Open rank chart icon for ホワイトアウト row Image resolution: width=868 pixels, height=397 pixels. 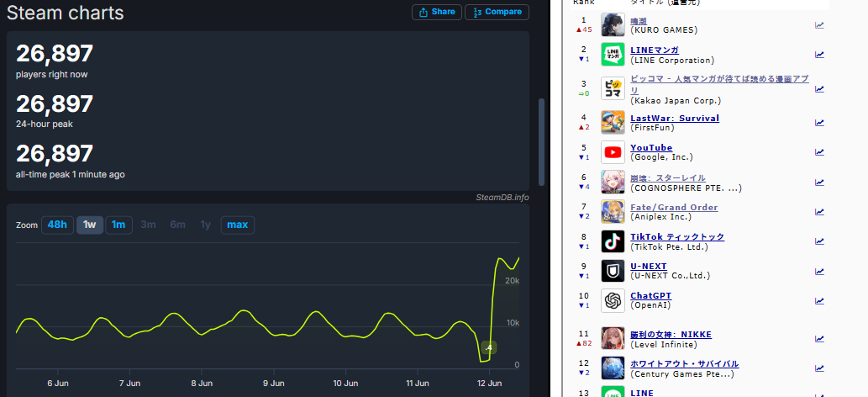(x=819, y=368)
